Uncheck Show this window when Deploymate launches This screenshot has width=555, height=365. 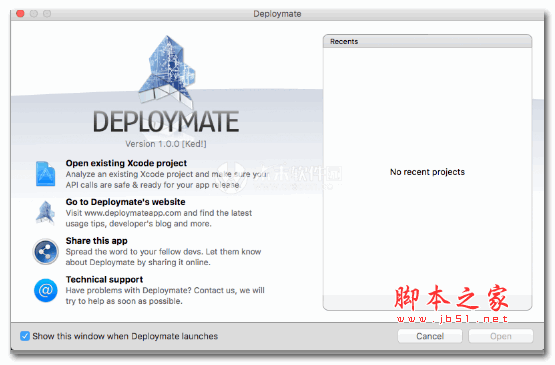pos(25,336)
